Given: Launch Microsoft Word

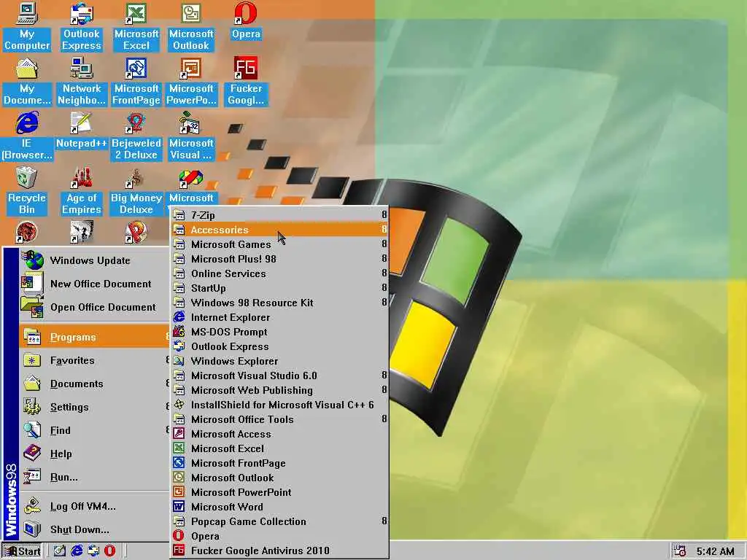Looking at the screenshot, I should click(279, 507).
